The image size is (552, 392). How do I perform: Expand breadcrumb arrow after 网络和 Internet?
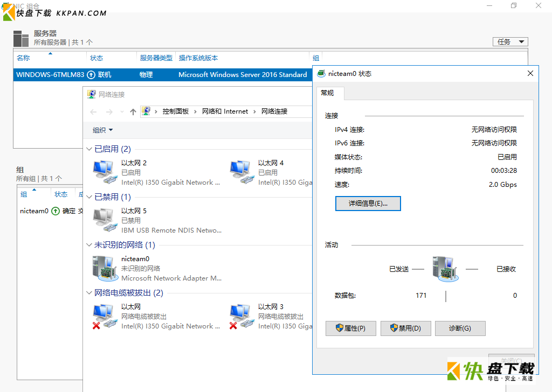(254, 111)
